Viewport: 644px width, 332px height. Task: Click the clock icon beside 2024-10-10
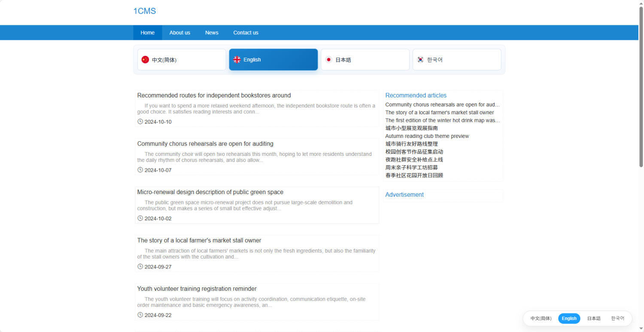[x=140, y=122]
